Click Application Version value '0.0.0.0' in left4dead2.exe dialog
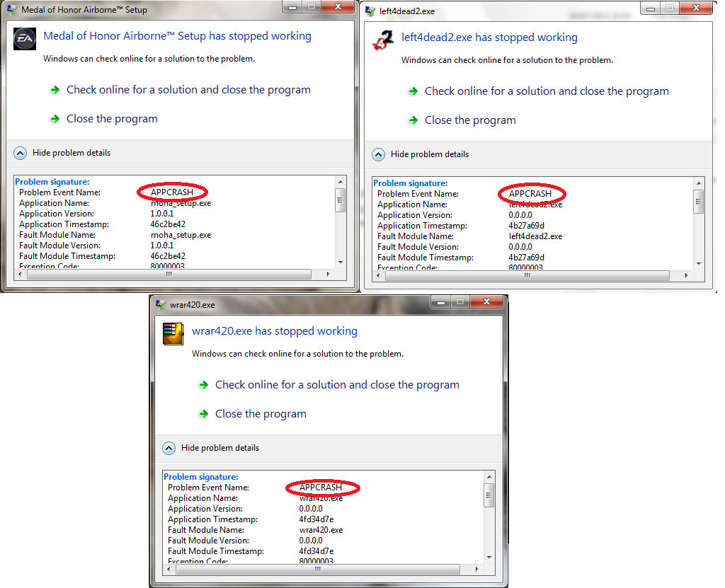 pyautogui.click(x=520, y=215)
